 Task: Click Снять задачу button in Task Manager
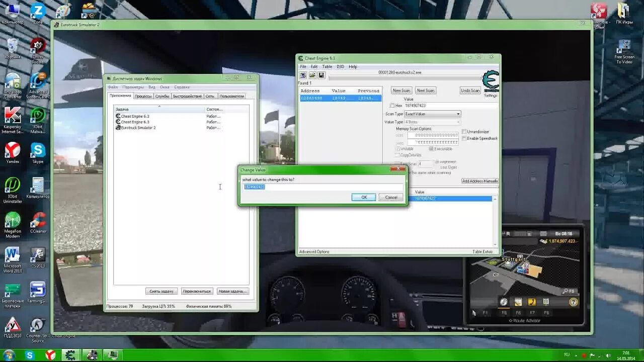(162, 291)
